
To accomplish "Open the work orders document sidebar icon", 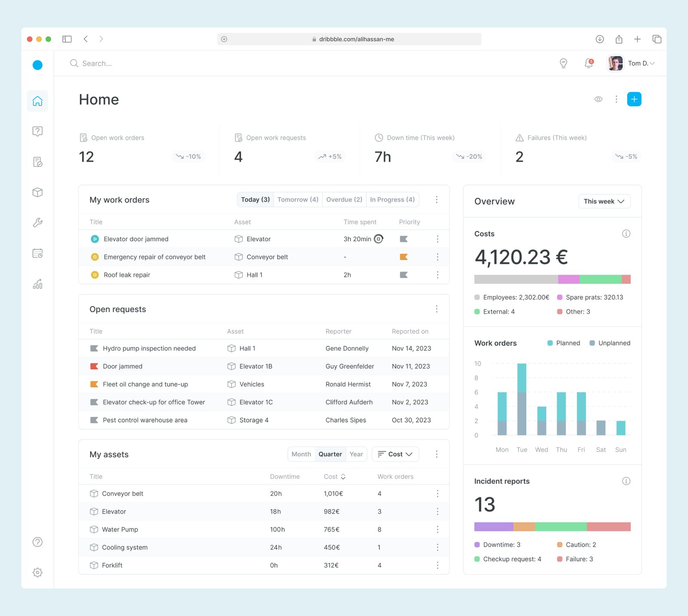I will [37, 162].
